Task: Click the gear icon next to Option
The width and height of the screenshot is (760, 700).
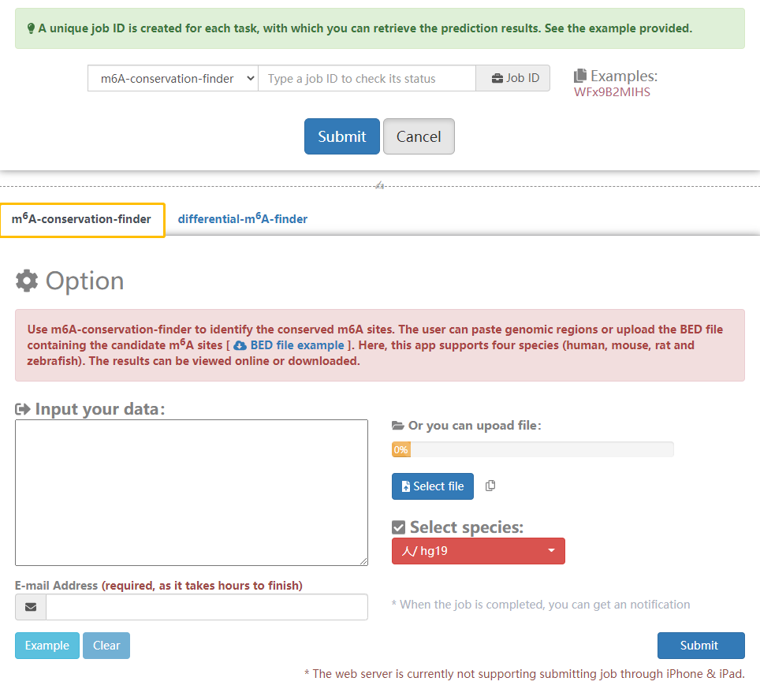Action: pyautogui.click(x=27, y=281)
